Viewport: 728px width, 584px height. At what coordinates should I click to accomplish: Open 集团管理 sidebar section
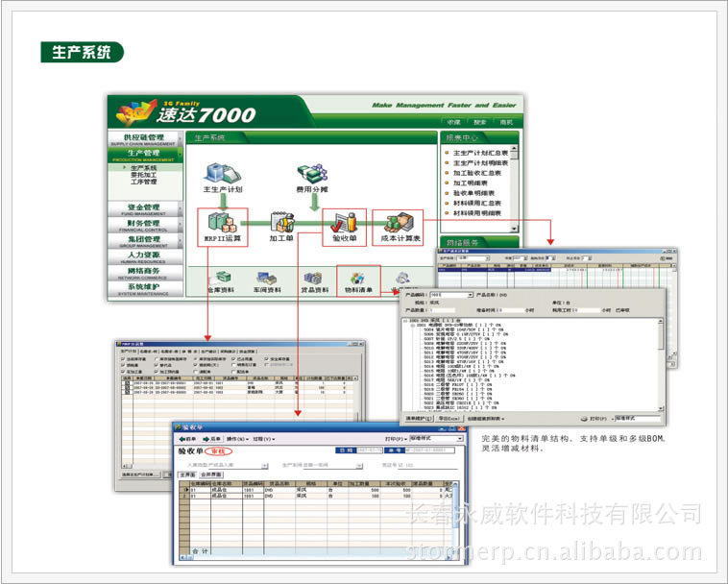coord(144,241)
